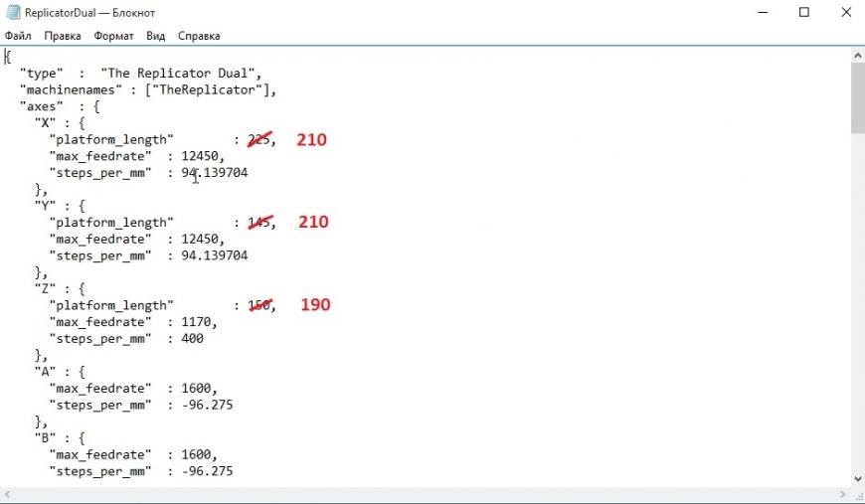Minimize the Notepad window
The image size is (865, 504).
pyautogui.click(x=763, y=12)
